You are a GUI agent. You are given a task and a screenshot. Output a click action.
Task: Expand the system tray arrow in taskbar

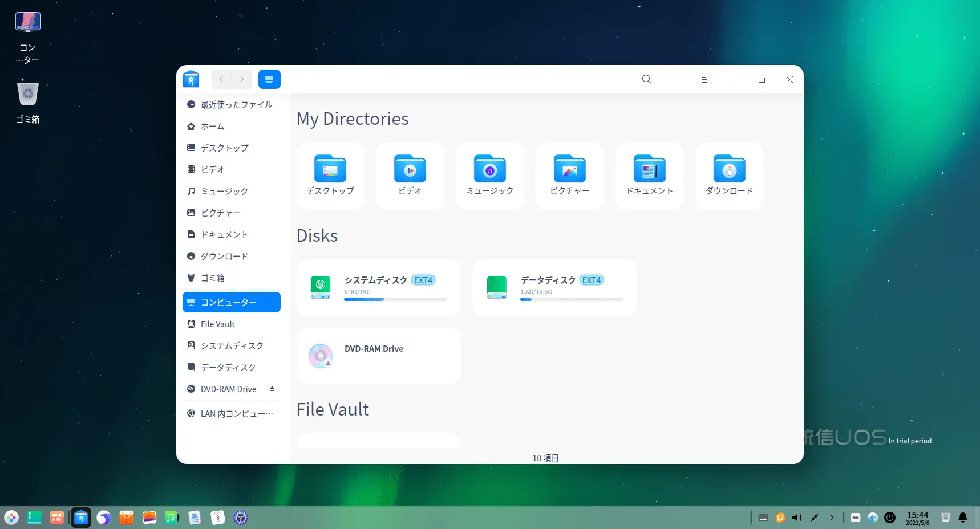pyautogui.click(x=832, y=518)
